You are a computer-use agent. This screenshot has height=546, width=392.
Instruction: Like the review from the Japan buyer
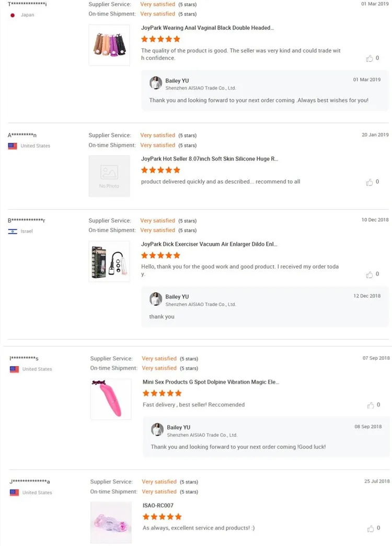click(x=370, y=58)
